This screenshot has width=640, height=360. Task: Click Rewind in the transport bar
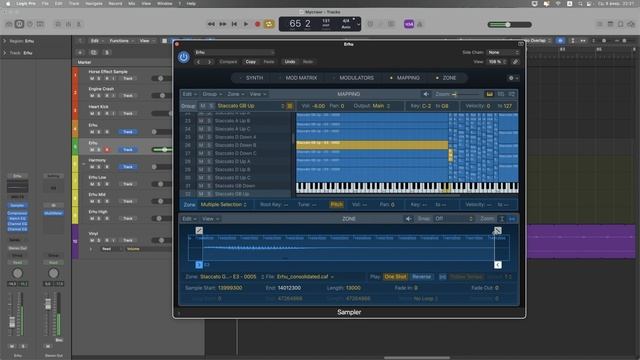(211, 24)
